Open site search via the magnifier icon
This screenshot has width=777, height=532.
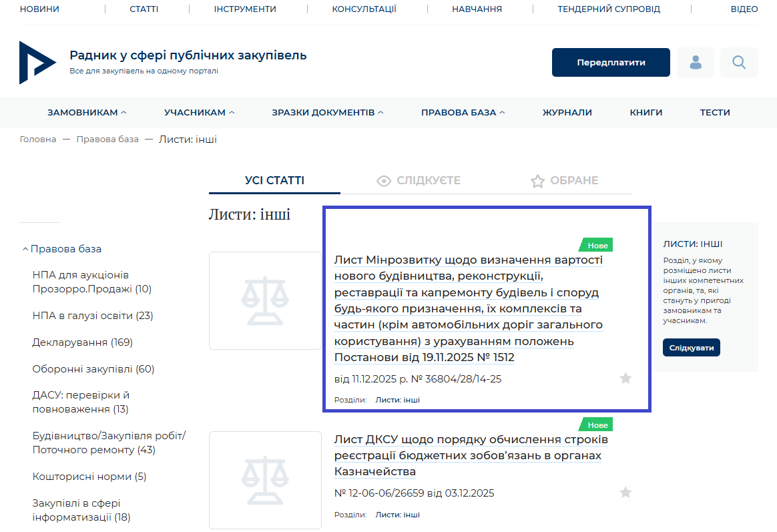pyautogui.click(x=739, y=63)
